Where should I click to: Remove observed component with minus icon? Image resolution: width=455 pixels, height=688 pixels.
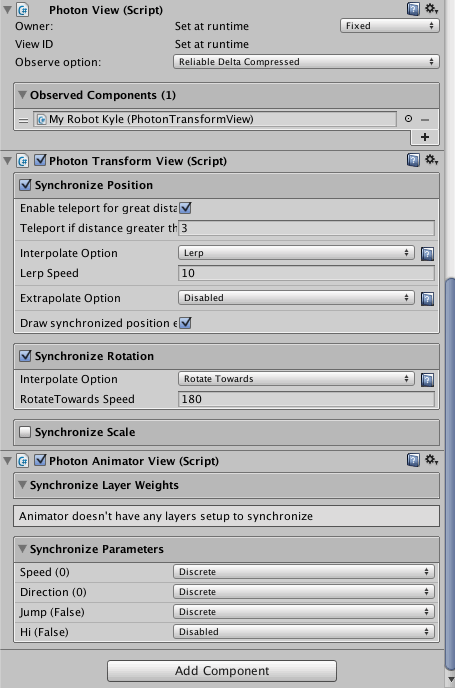tap(425, 119)
